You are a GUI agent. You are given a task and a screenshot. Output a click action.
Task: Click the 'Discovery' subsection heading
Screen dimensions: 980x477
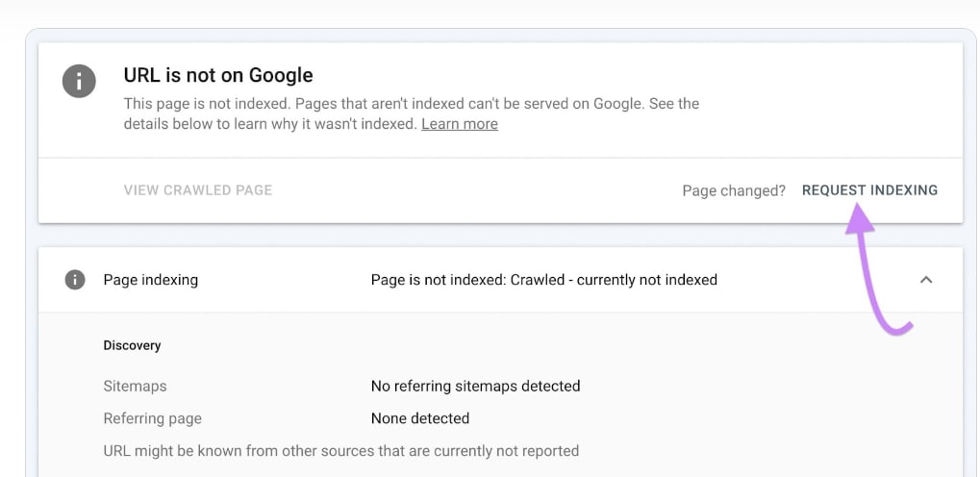(132, 345)
